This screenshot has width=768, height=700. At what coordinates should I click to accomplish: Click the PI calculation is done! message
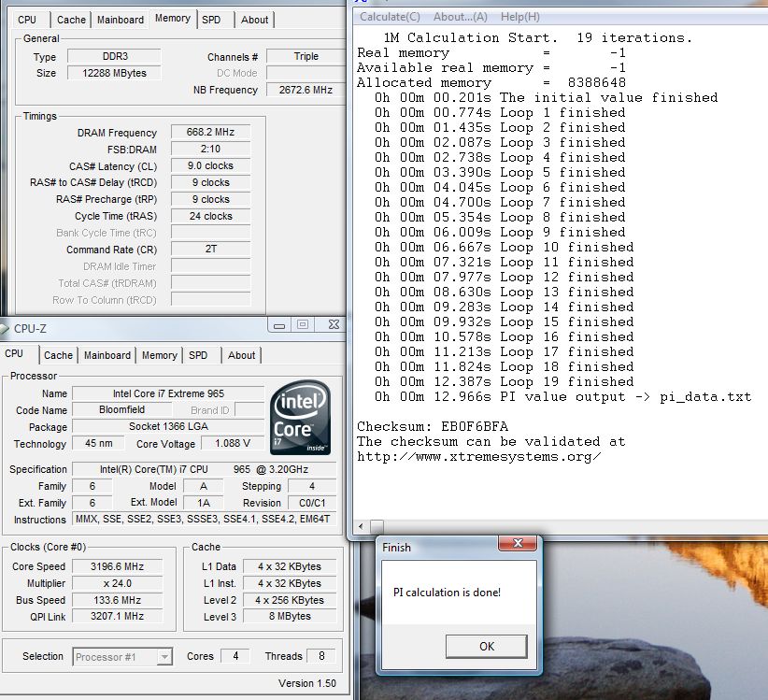click(447, 593)
